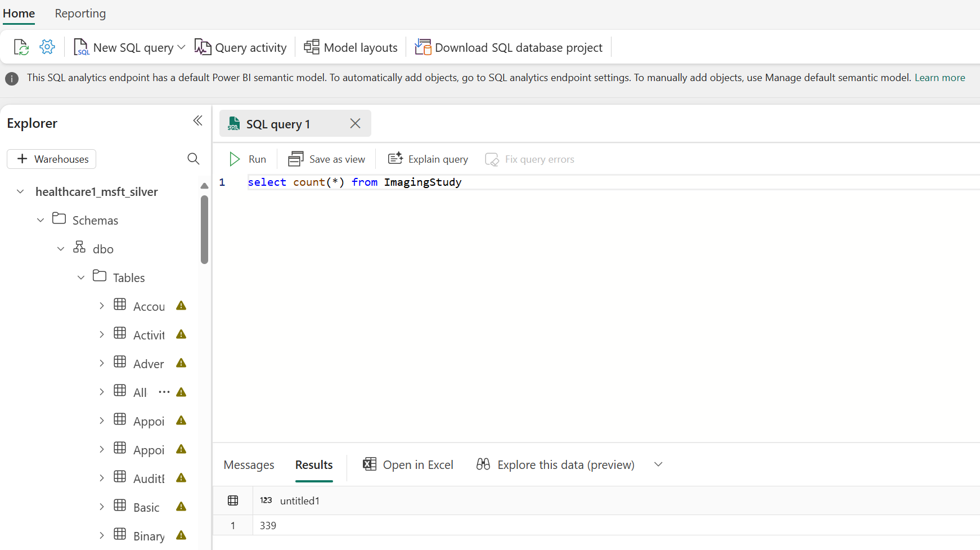Image resolution: width=980 pixels, height=550 pixels.
Task: Click into the SQL editor line 1
Action: 613,182
